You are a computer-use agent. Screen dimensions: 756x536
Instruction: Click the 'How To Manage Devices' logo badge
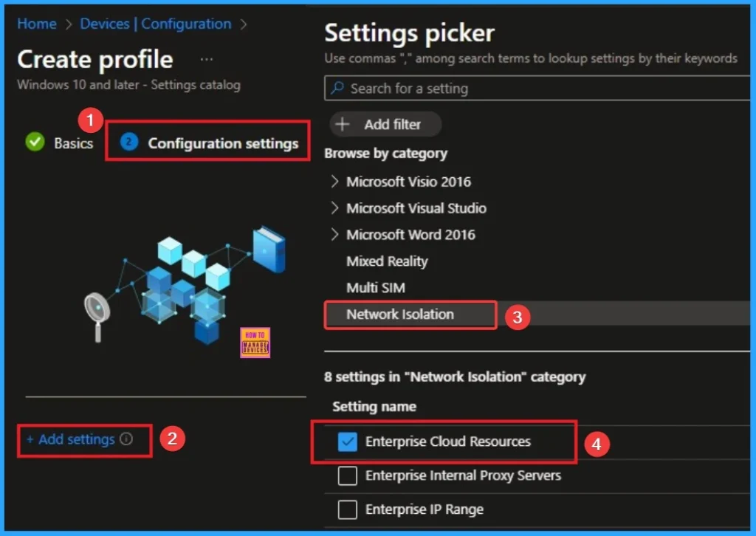click(255, 342)
